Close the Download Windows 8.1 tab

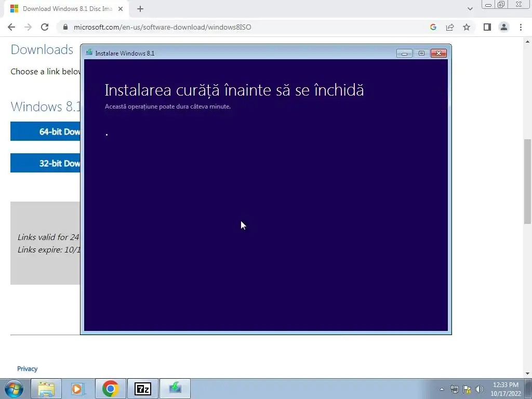121,9
